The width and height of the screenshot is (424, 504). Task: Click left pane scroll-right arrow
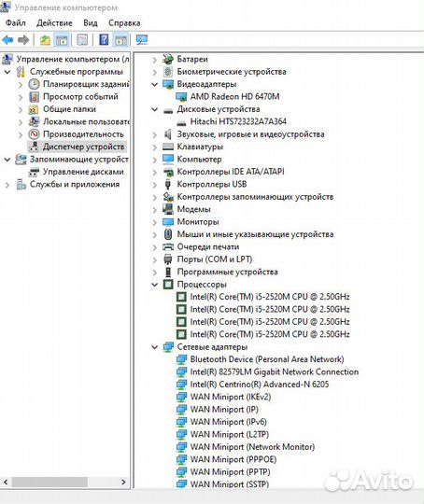pyautogui.click(x=123, y=483)
